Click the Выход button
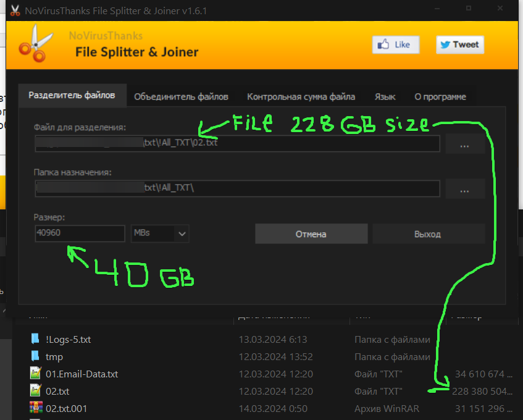This screenshot has width=523, height=420. (x=429, y=234)
